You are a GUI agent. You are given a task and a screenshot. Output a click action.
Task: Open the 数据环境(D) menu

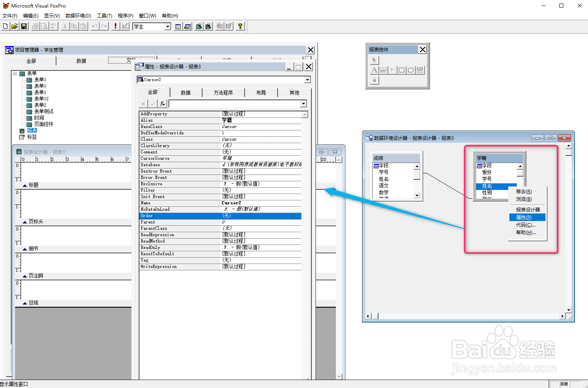(x=78, y=16)
